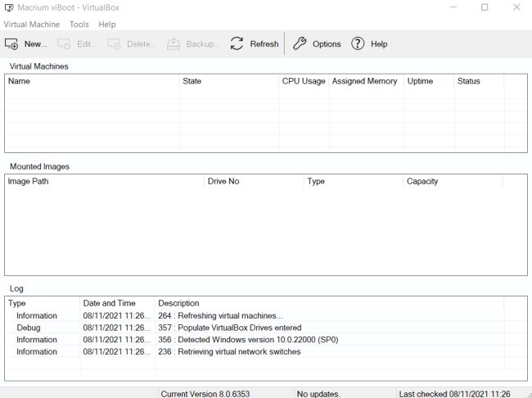This screenshot has width=532, height=398.
Task: Select log entry 'Refreshing virtual machines...'
Action: [x=255, y=316]
